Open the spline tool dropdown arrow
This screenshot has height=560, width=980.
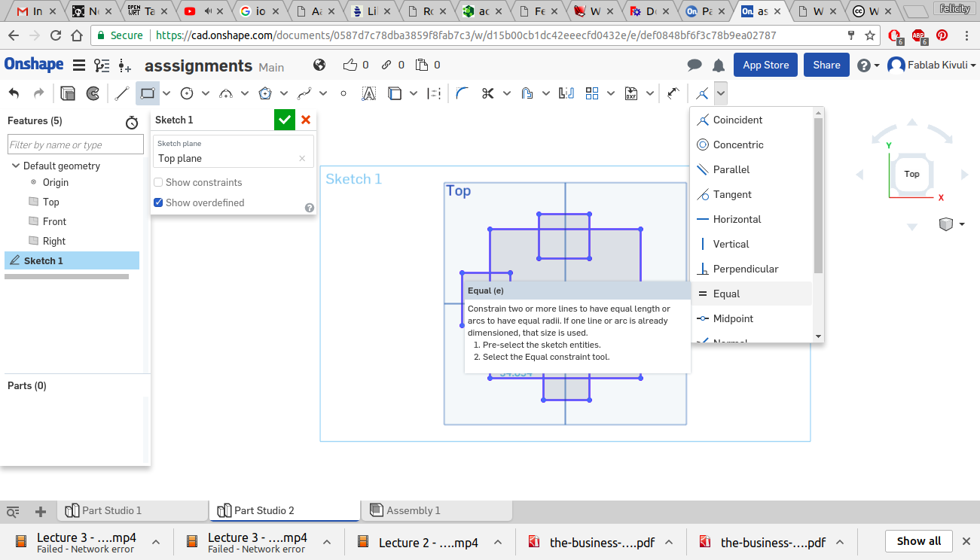(323, 93)
